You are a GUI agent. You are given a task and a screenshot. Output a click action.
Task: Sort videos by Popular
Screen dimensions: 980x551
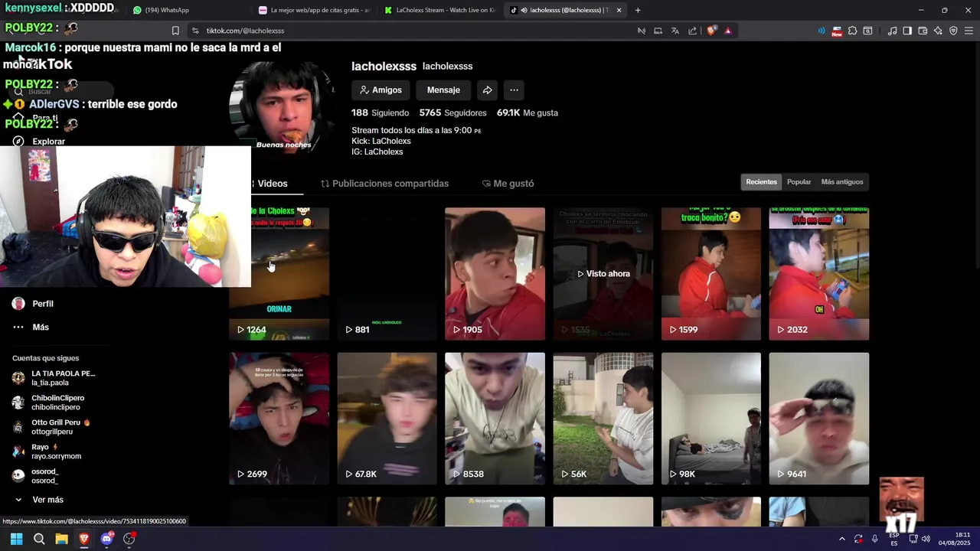pos(799,182)
